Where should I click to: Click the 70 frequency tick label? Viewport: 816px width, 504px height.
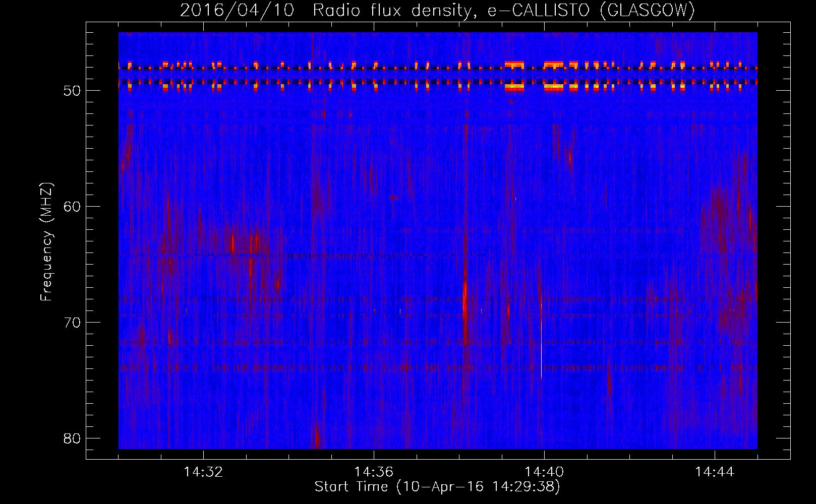(x=73, y=323)
